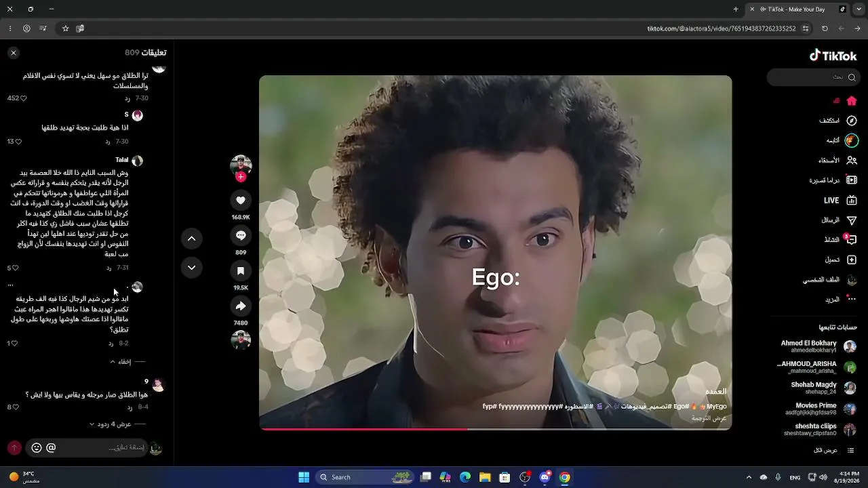This screenshot has width=868, height=488.
Task: Follow the creator with the red plus badge
Action: pos(241,177)
